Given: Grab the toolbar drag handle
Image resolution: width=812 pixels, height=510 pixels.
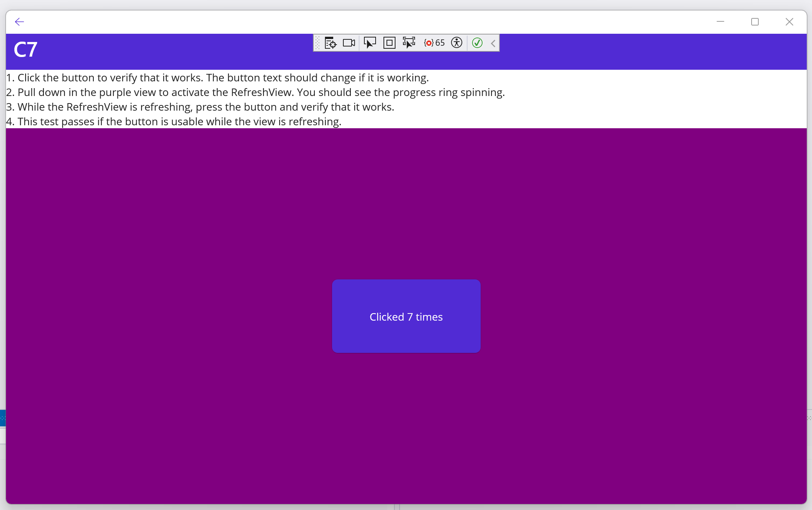Looking at the screenshot, I should click(317, 43).
